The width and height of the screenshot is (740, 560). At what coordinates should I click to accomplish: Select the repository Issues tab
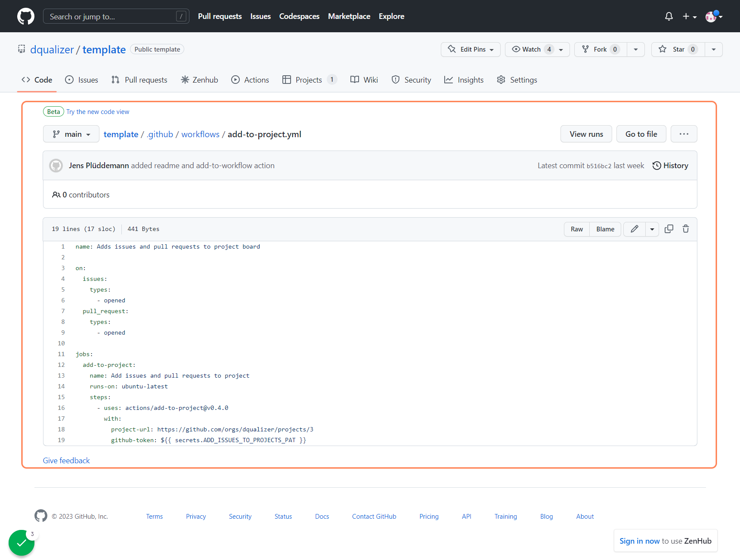pyautogui.click(x=81, y=80)
